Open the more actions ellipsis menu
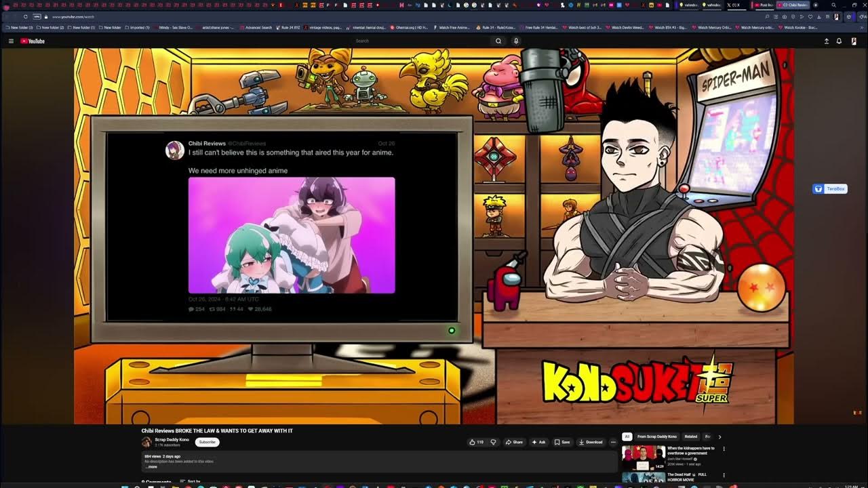The image size is (868, 488). coord(613,442)
